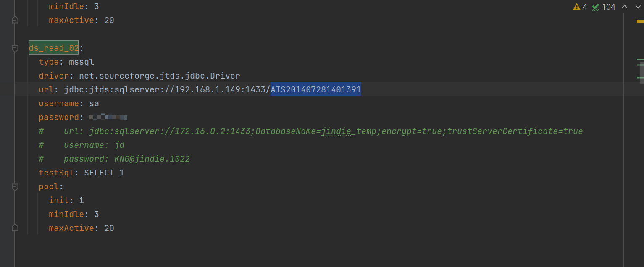Viewport: 644px width, 267px height.
Task: Click the yellow warning icon showing 4
Action: pyautogui.click(x=580, y=7)
